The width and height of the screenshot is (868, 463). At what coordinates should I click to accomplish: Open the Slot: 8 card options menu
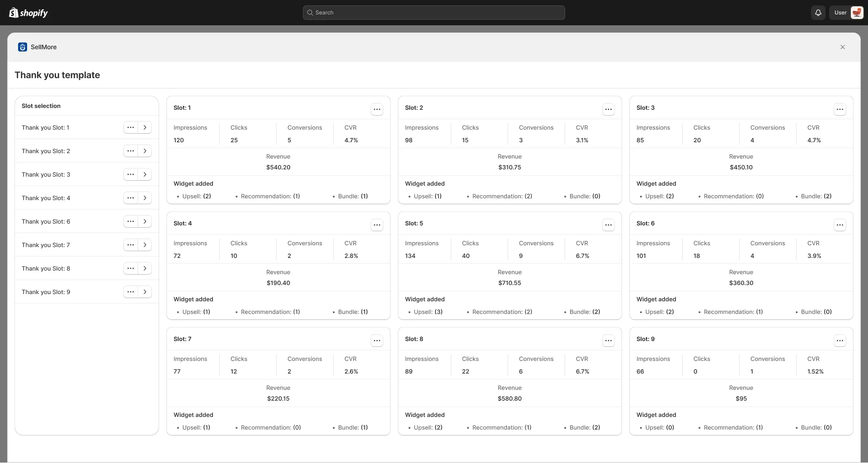point(609,341)
